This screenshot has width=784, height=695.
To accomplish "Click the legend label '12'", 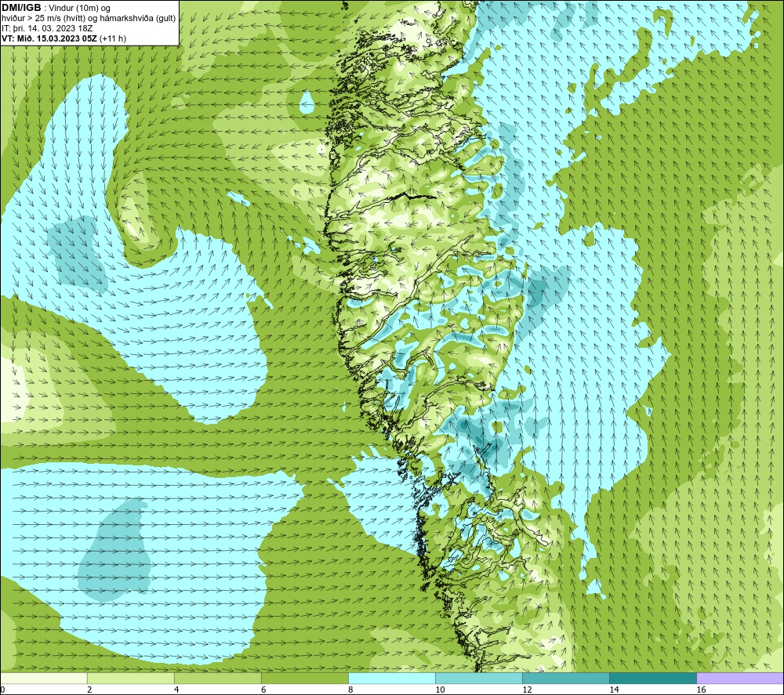I will (527, 690).
